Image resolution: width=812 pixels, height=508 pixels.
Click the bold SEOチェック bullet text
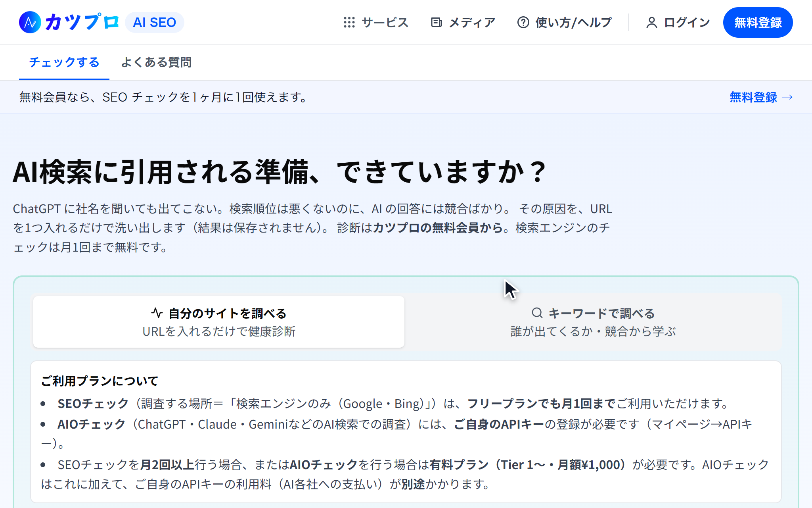(x=93, y=404)
